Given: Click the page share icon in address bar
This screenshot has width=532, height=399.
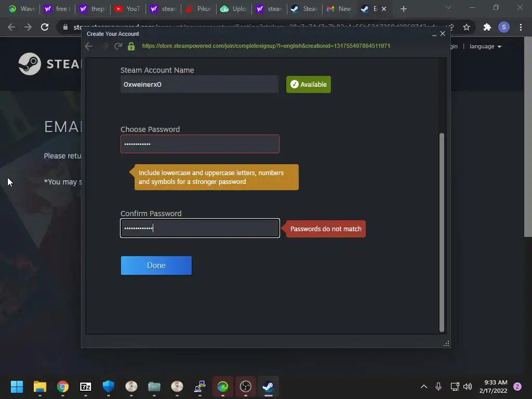Looking at the screenshot, I should click(x=451, y=27).
